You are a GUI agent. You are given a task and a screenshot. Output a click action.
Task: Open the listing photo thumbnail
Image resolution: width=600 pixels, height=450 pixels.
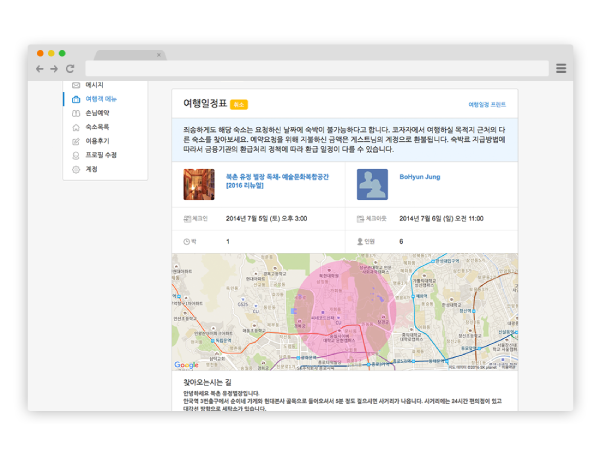pyautogui.click(x=199, y=184)
